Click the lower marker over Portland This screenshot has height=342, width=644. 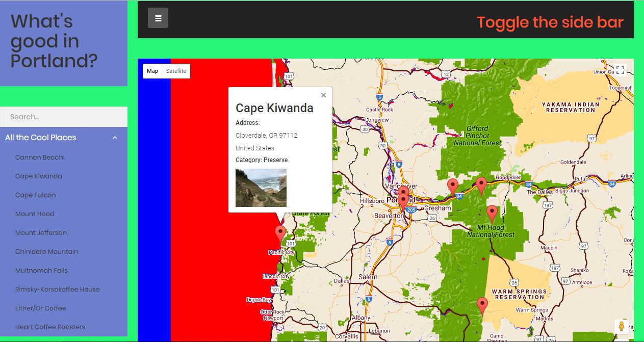403,202
